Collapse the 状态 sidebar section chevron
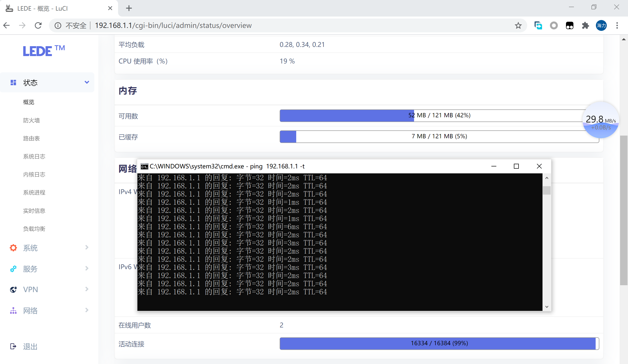This screenshot has width=628, height=364. point(87,82)
